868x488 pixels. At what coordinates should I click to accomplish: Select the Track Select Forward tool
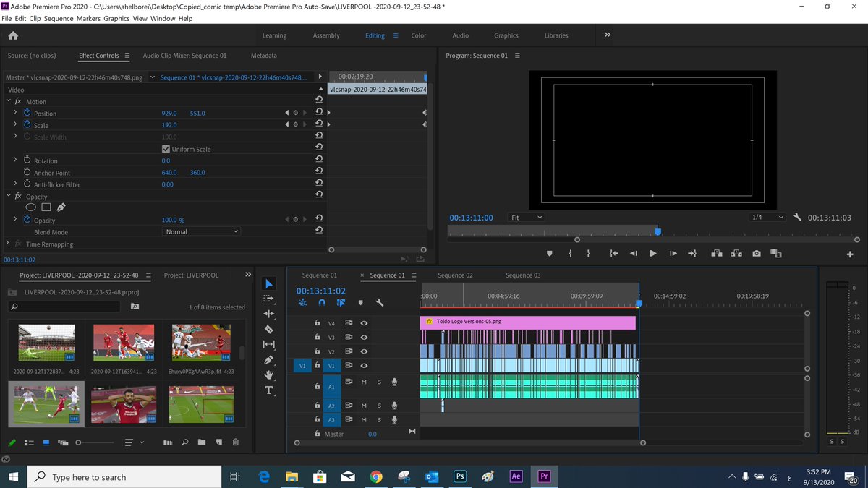point(269,299)
